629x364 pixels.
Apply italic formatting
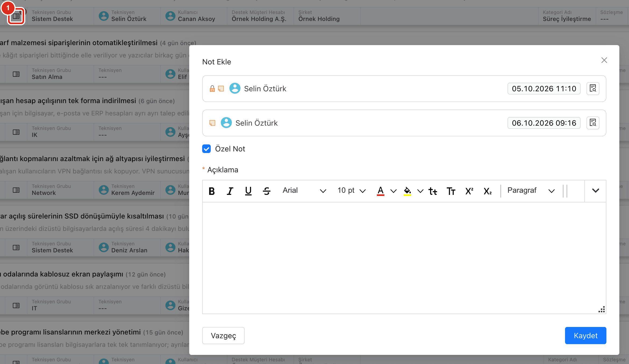pyautogui.click(x=230, y=191)
